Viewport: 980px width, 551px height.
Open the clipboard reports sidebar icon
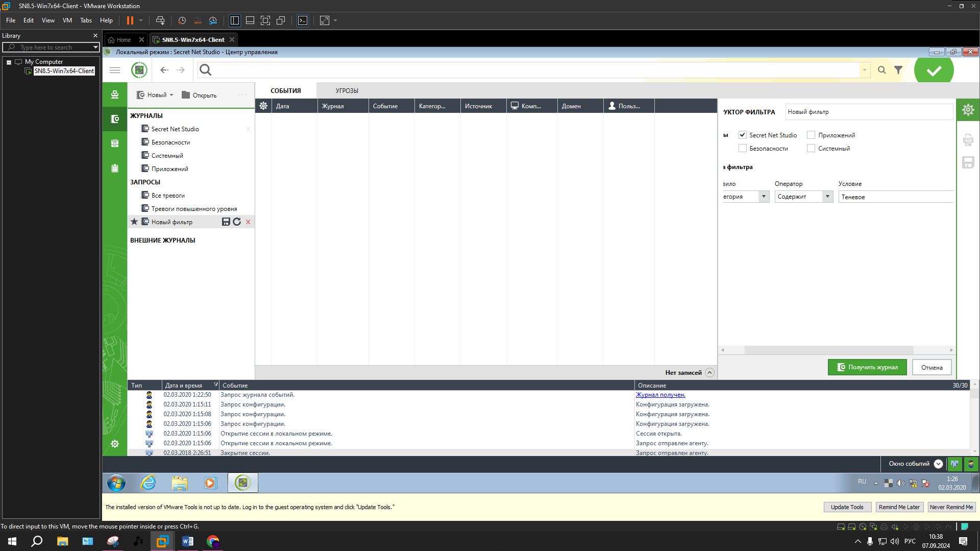pos(115,168)
